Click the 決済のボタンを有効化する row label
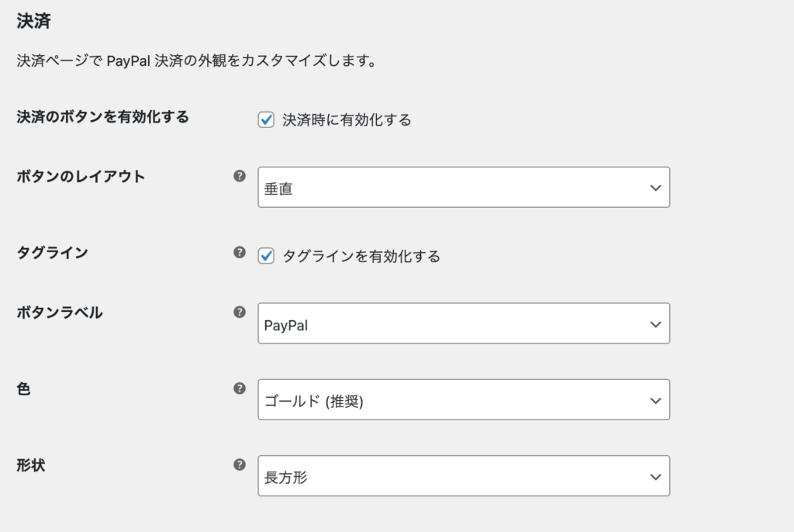 [103, 117]
